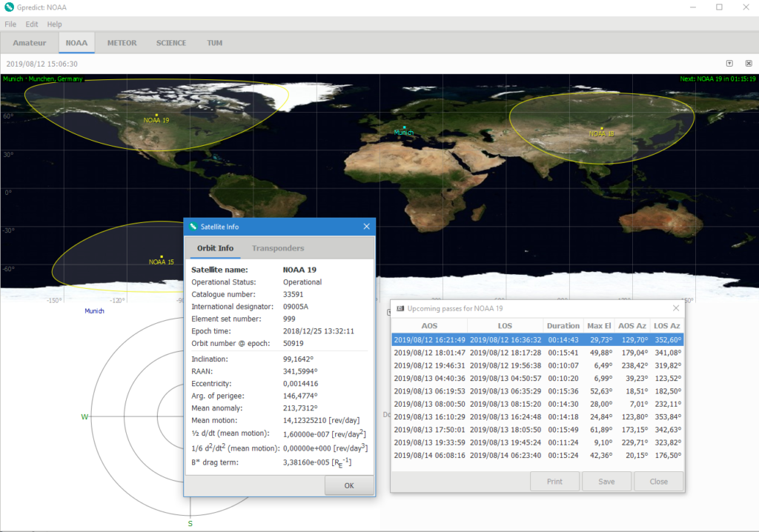The image size is (759, 532).
Task: Open the Help menu
Action: pos(54,24)
